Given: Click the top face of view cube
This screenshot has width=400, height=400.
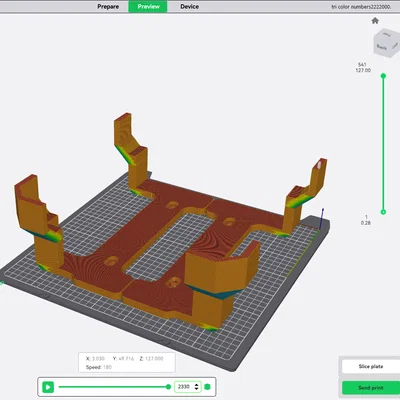Looking at the screenshot, I should (x=388, y=34).
